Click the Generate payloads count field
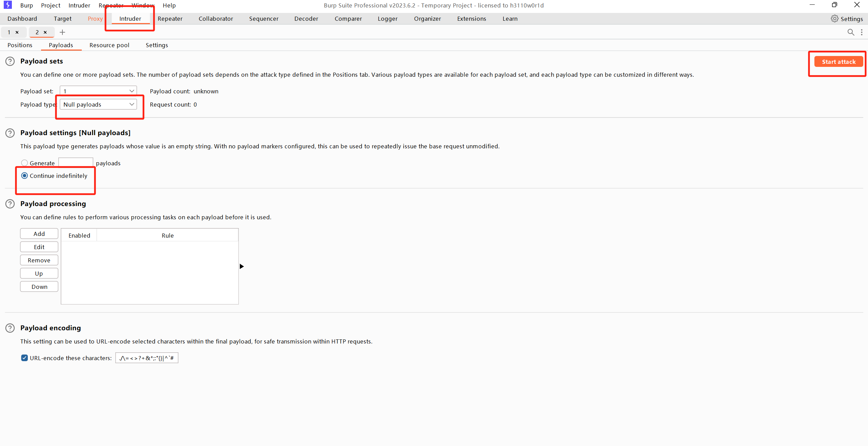This screenshot has height=446, width=868. (x=76, y=163)
